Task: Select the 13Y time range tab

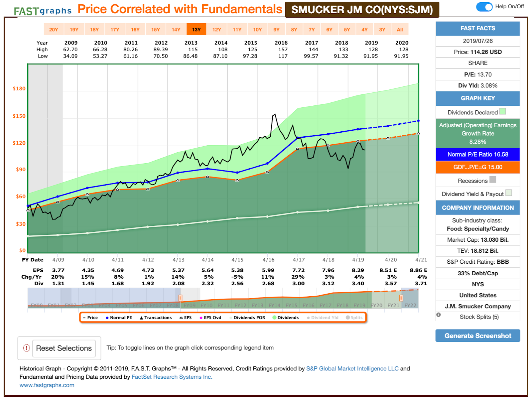Action: (197, 30)
